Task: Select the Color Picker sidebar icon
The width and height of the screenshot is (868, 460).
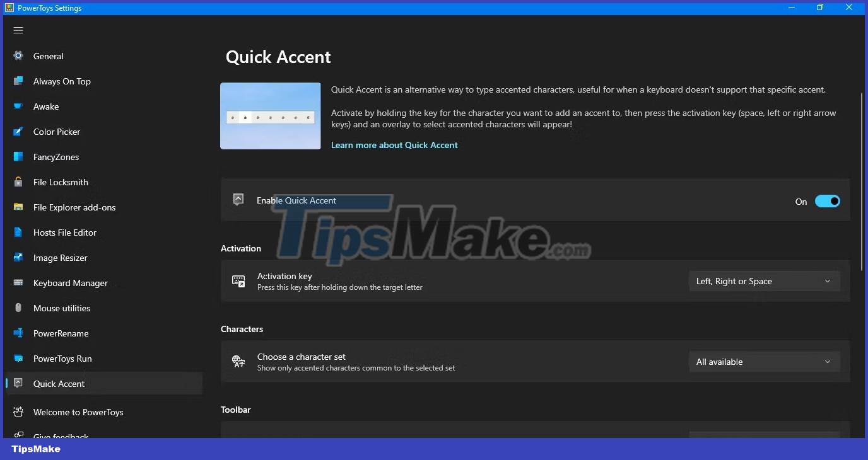Action: tap(19, 132)
